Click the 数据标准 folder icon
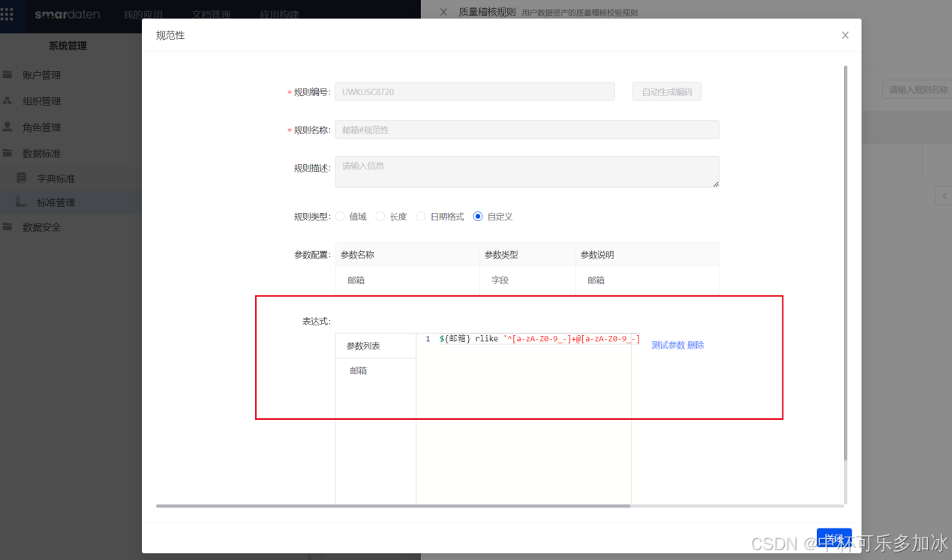 [x=8, y=153]
